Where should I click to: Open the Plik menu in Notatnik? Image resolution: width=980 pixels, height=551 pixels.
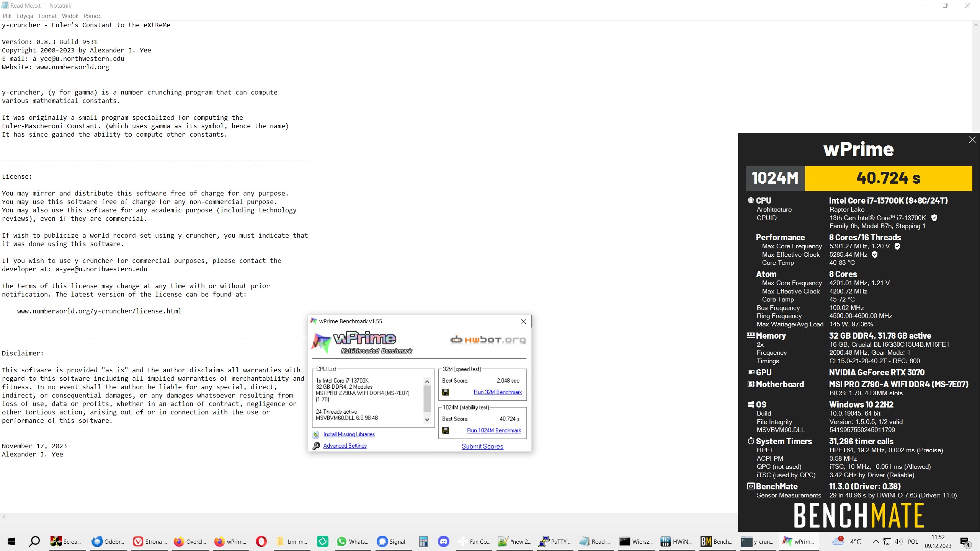click(7, 16)
